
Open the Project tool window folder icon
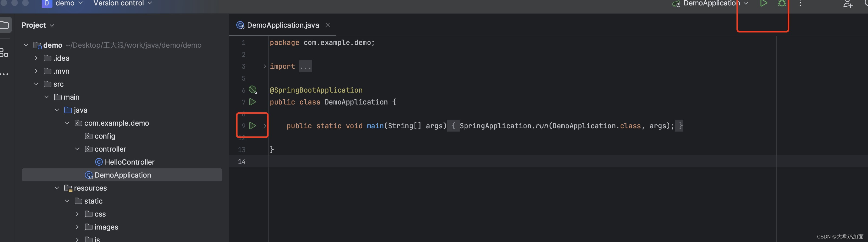[4, 25]
